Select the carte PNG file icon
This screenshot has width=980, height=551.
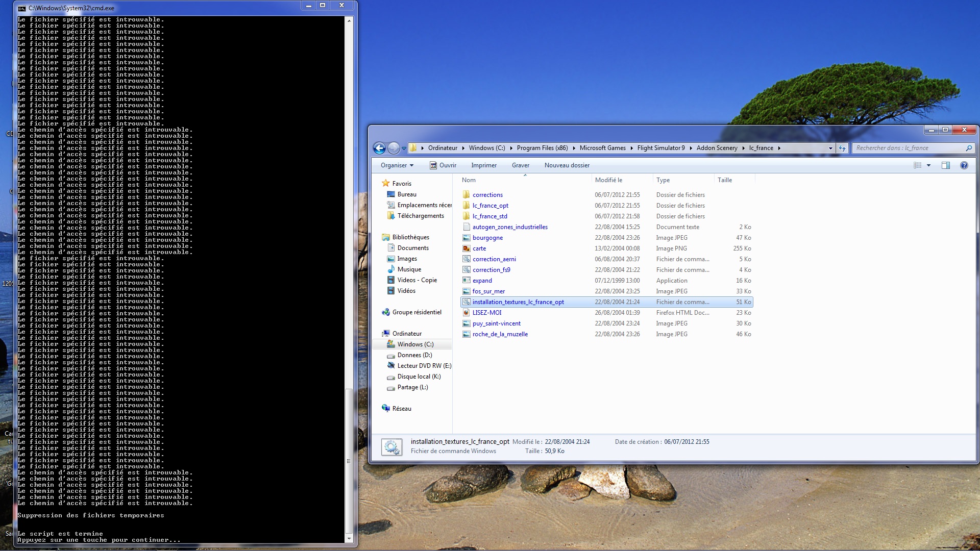coord(466,248)
